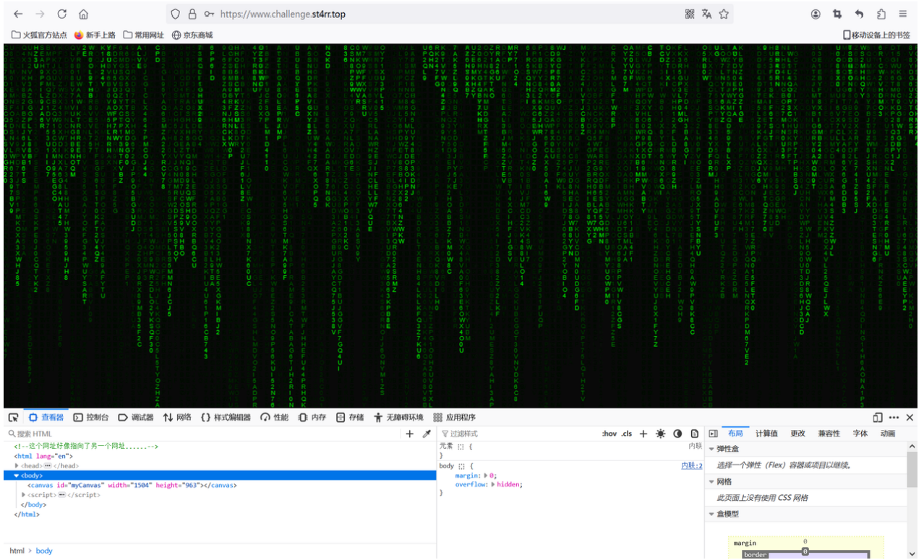
Task: Switch to the 控制台 console tab
Action: pyautogui.click(x=91, y=418)
